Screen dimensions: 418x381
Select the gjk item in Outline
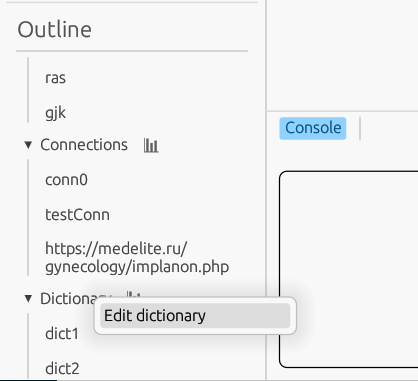click(55, 113)
